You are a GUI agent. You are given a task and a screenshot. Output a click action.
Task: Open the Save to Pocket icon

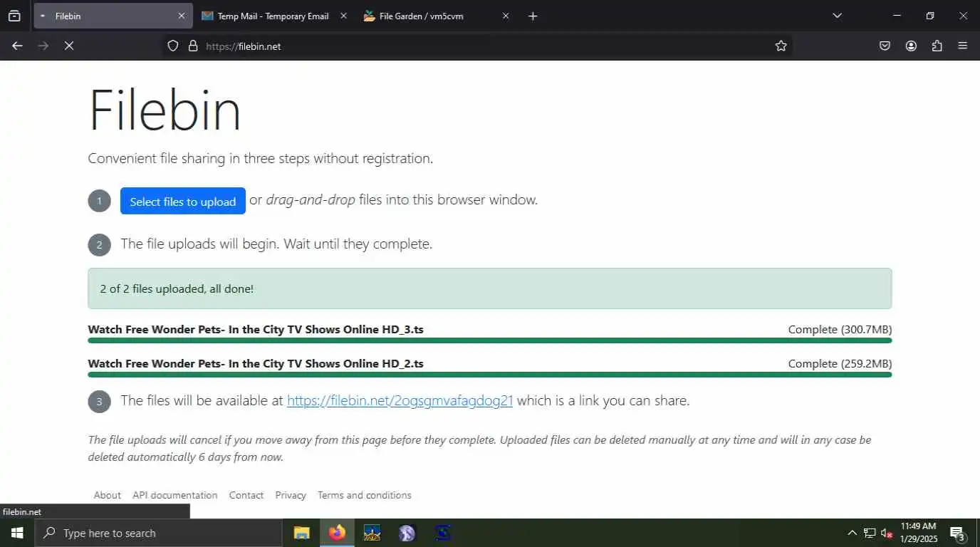[x=885, y=46]
